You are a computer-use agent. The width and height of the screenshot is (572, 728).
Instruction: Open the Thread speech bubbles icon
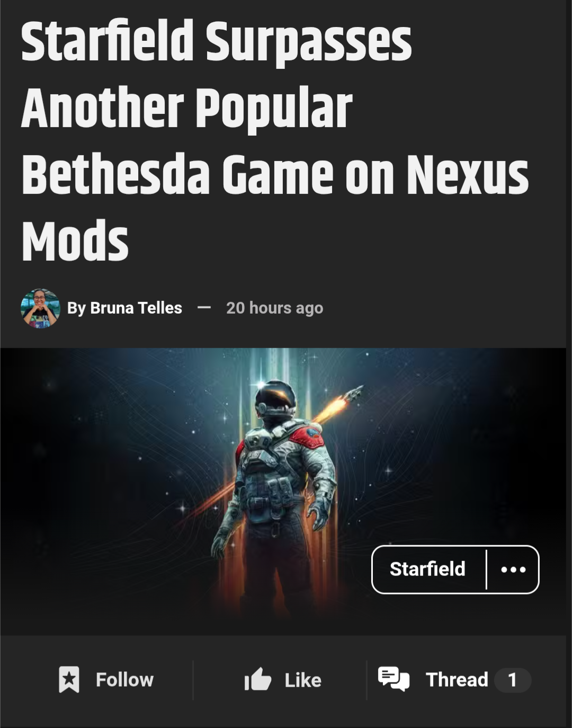(x=394, y=679)
